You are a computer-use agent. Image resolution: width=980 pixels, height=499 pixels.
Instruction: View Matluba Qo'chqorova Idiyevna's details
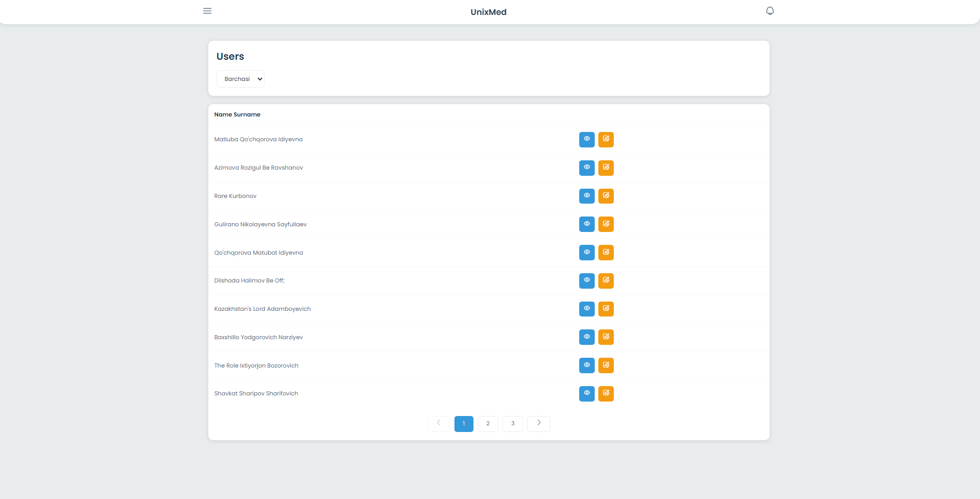coord(586,139)
